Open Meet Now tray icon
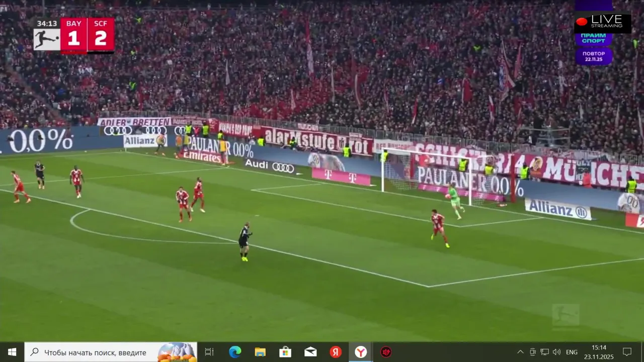Screen dimensions: 644x362 pyautogui.click(x=533, y=352)
